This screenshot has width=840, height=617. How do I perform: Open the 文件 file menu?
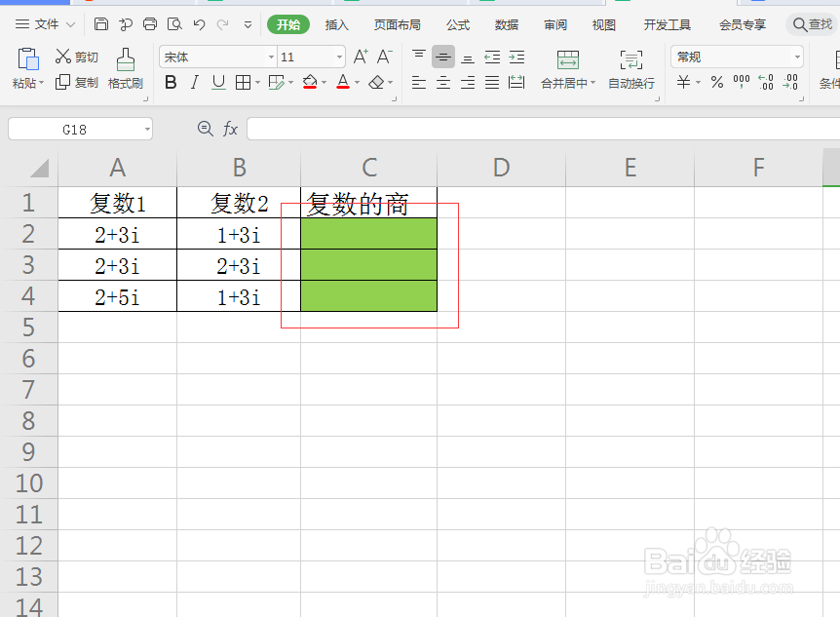coord(45,24)
